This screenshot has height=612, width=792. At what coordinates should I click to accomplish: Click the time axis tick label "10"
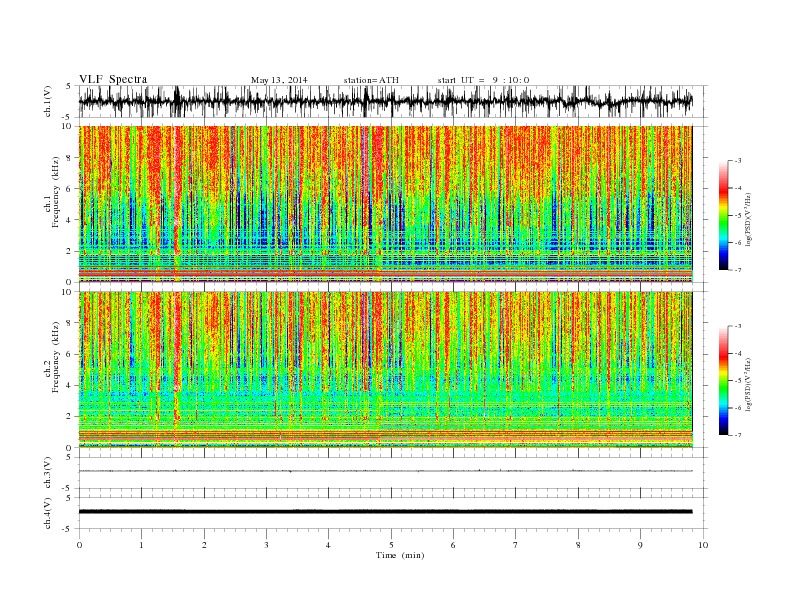[x=703, y=545]
